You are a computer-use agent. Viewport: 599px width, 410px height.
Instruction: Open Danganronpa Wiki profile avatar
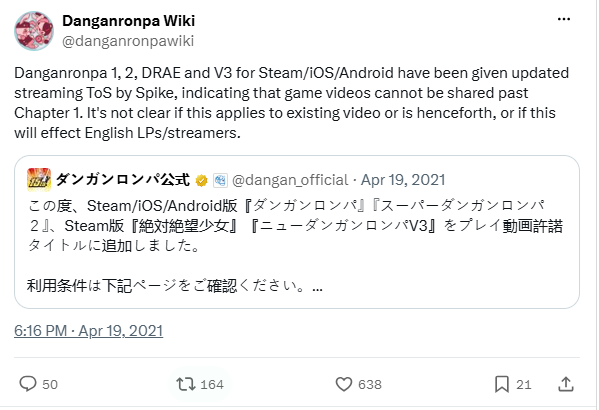point(34,31)
